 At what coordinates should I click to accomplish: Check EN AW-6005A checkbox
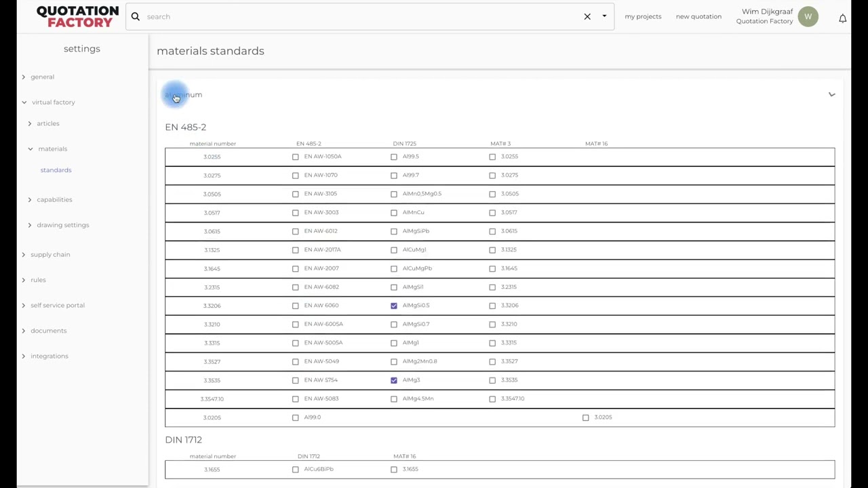coord(296,325)
